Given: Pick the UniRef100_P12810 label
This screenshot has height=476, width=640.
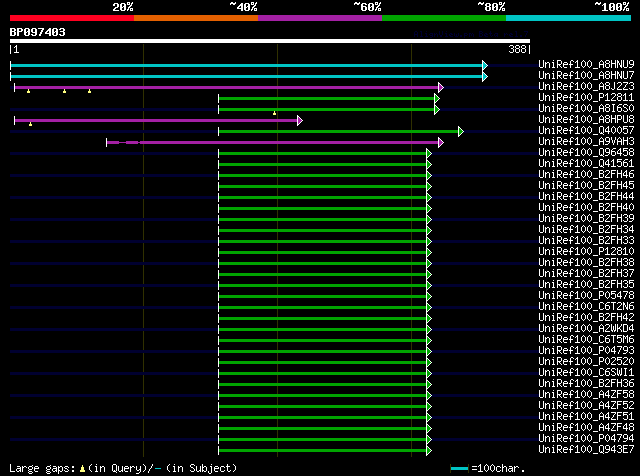Looking at the screenshot, I should (x=586, y=251).
